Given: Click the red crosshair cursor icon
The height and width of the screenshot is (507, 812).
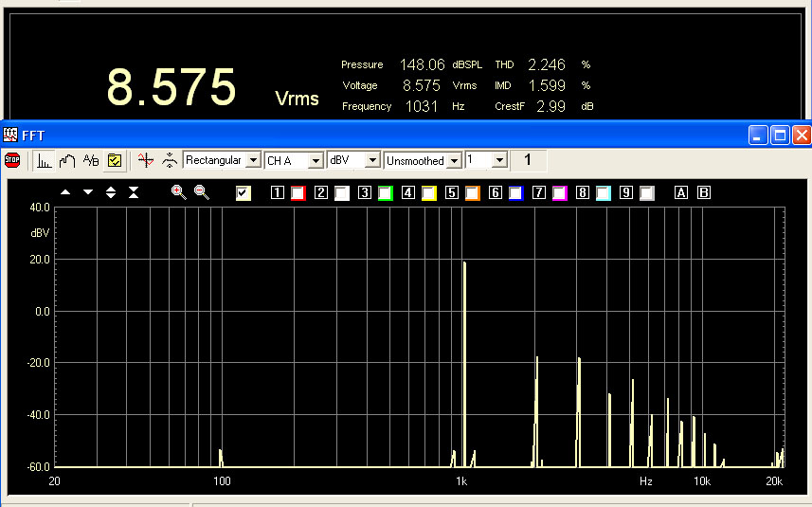Looking at the screenshot, I should 145,160.
